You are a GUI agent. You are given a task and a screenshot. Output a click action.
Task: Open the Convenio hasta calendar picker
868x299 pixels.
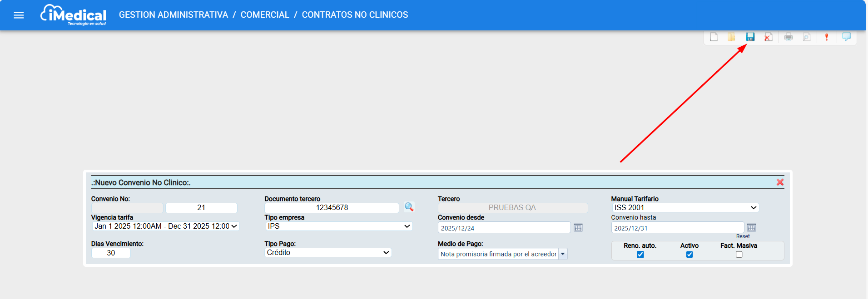751,228
